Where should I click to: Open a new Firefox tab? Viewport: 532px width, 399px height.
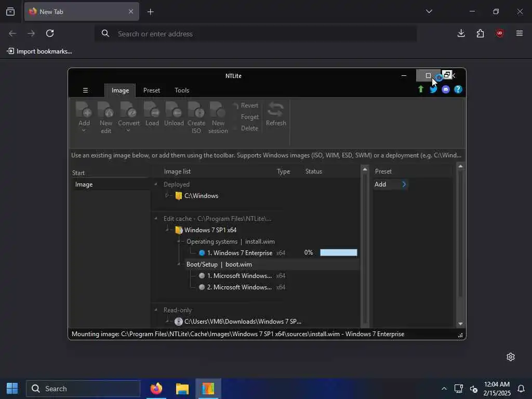pyautogui.click(x=150, y=12)
